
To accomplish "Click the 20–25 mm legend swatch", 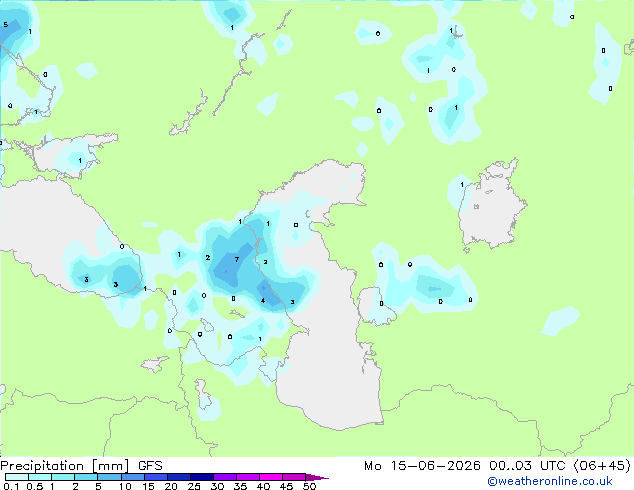I will 178,477.
